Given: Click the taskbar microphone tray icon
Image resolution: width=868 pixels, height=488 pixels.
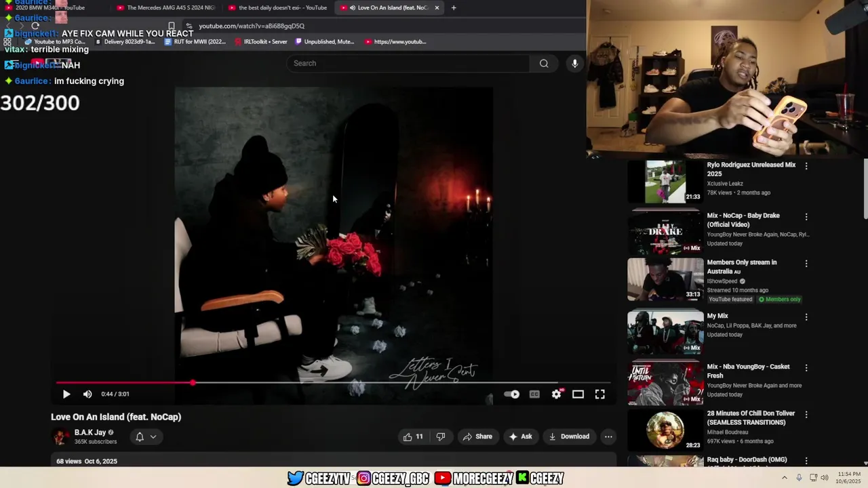Looking at the screenshot, I should 800,478.
